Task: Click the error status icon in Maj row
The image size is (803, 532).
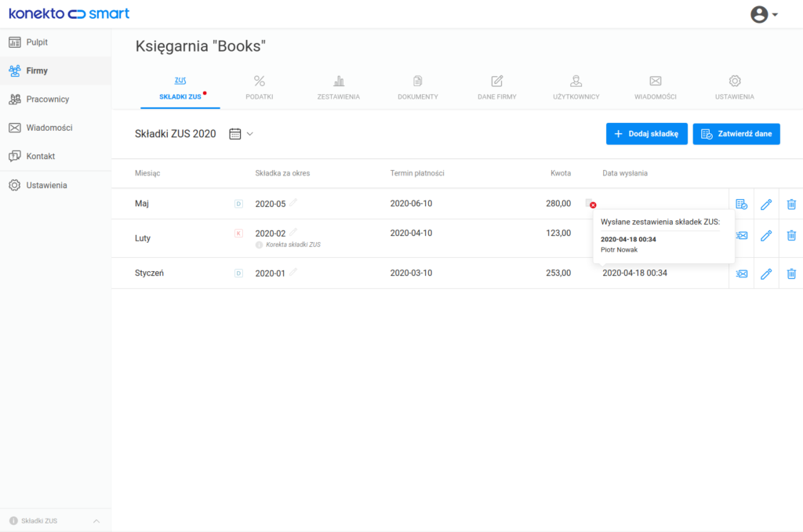Action: pos(591,204)
